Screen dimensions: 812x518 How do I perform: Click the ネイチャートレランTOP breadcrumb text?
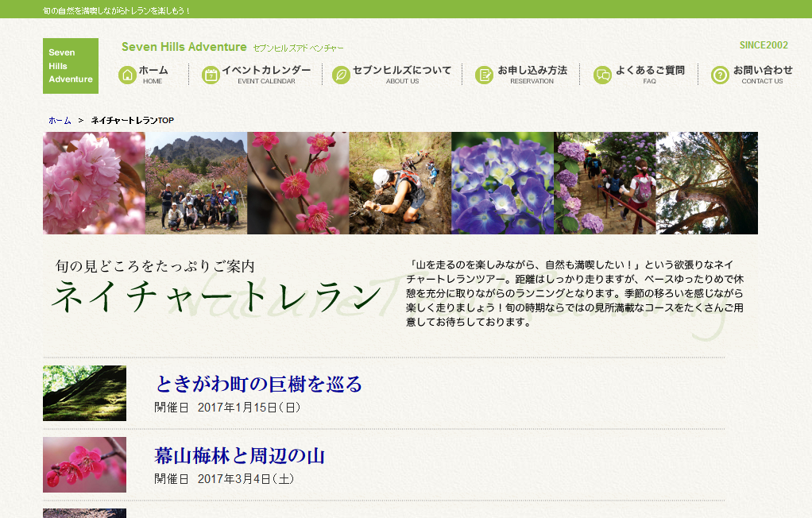tap(133, 120)
